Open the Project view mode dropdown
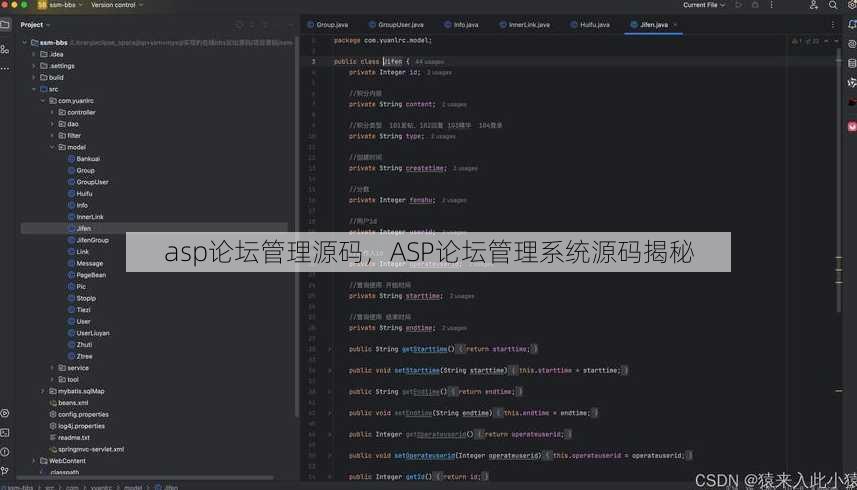Screen dimensions: 857x490 35,25
